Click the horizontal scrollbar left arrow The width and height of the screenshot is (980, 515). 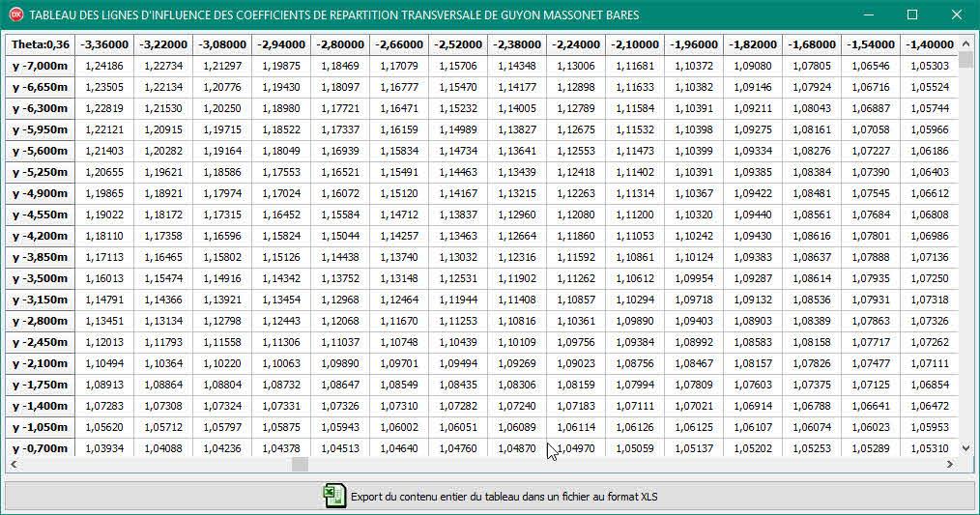tap(14, 465)
